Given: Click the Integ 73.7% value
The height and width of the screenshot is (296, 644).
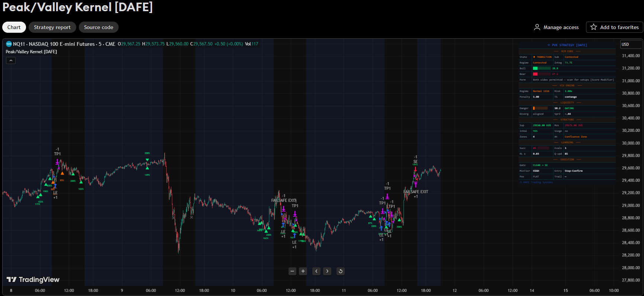Looking at the screenshot, I should pyautogui.click(x=569, y=63).
